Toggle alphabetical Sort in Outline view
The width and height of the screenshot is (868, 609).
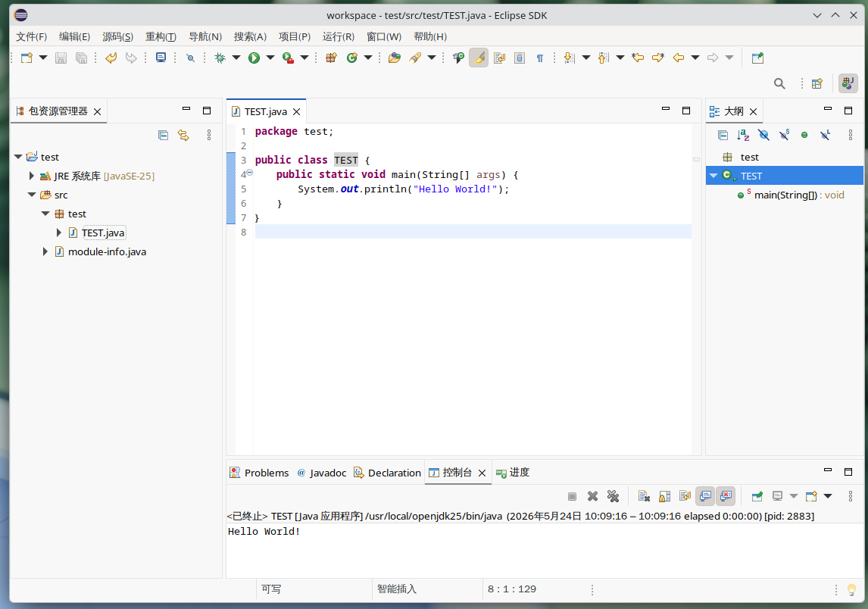[744, 135]
